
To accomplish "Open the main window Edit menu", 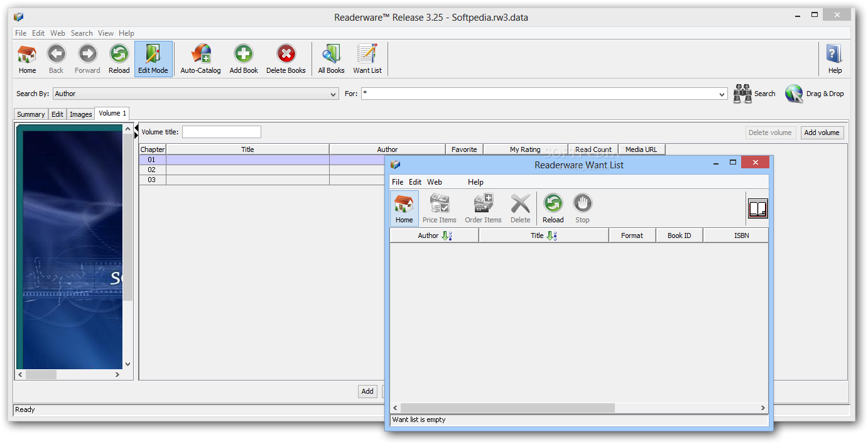I will 38,33.
